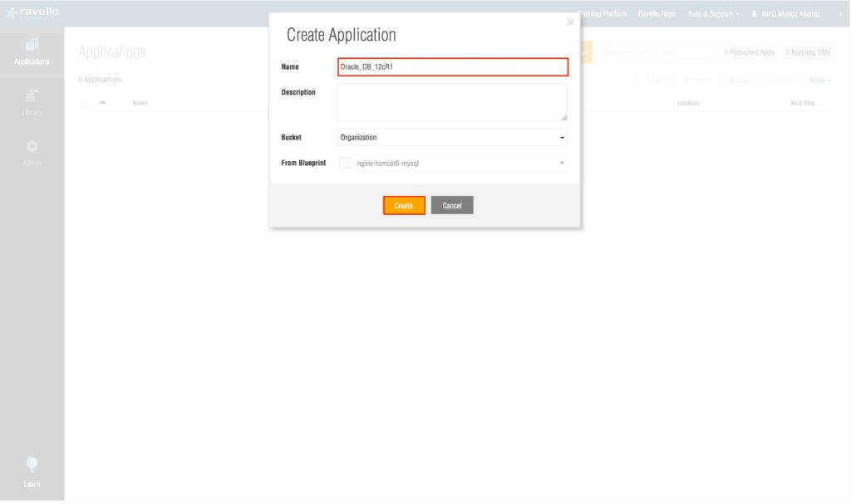
Task: Enable the From Blueprint checkbox
Action: coord(345,163)
